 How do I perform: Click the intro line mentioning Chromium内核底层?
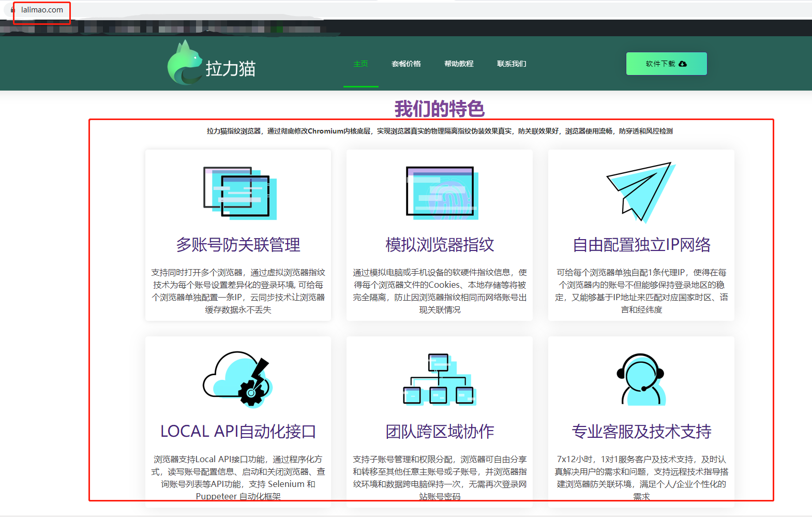click(x=440, y=131)
